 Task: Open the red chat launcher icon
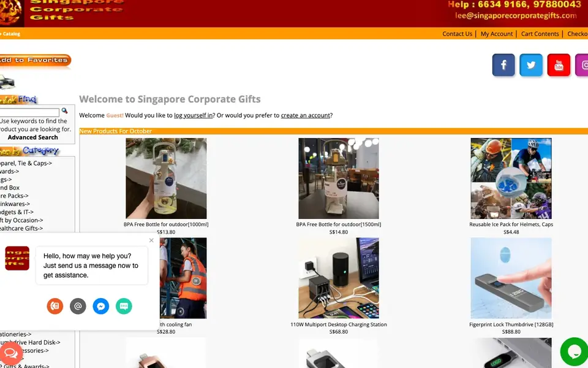point(11,353)
